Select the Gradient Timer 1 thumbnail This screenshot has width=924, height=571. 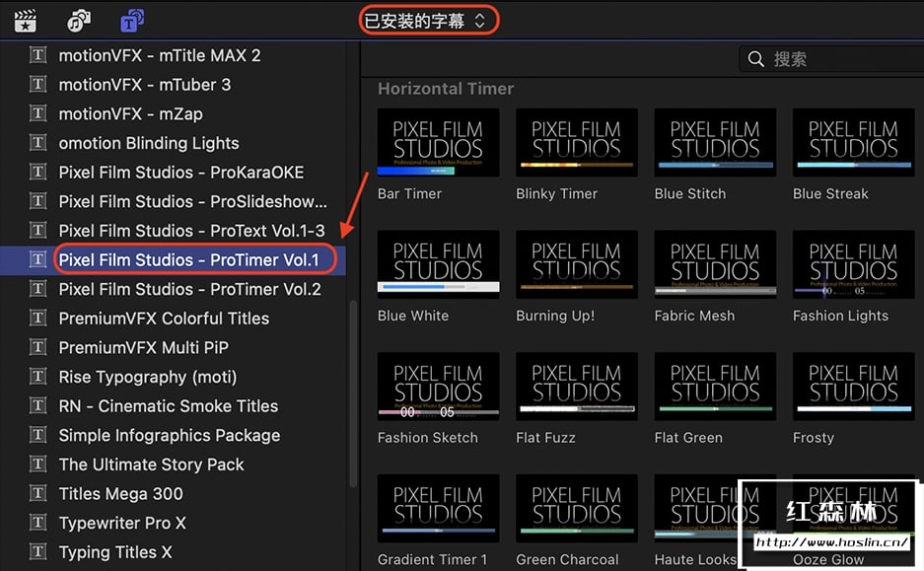439,509
